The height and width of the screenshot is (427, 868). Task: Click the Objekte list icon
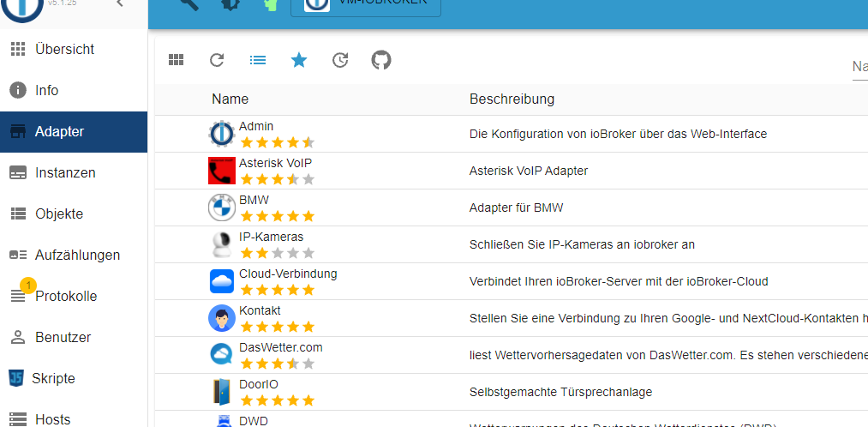coord(18,213)
